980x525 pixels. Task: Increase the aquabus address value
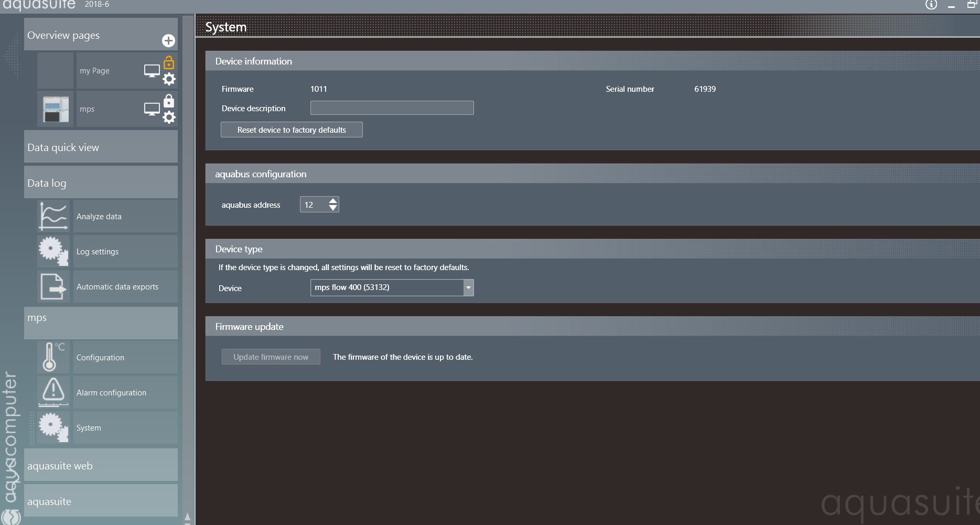click(333, 200)
